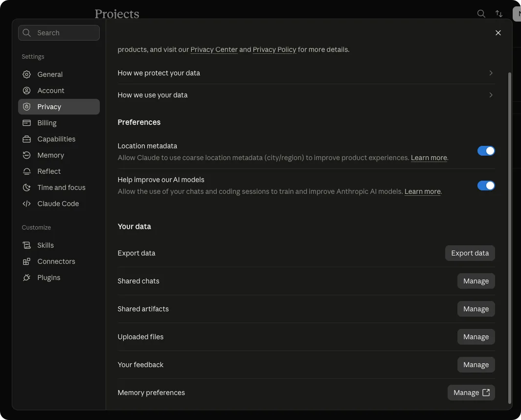Viewport: 521px width, 420px height.
Task: Open Time and focus settings
Action: (59, 187)
